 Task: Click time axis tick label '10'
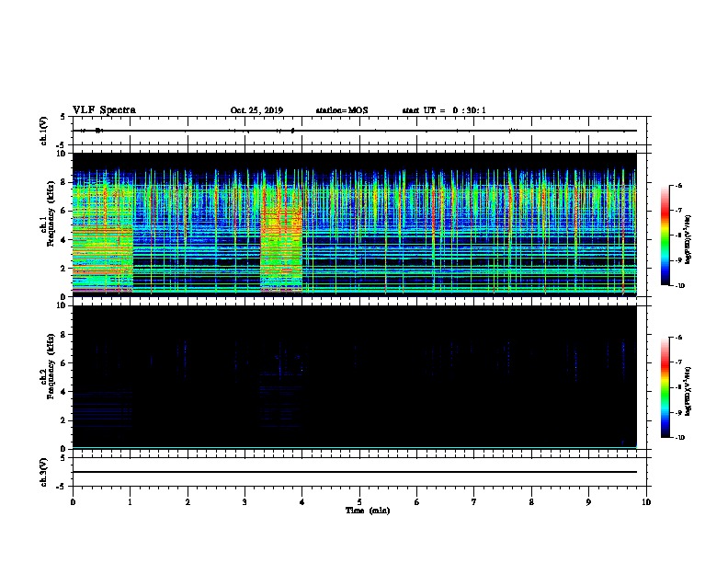point(646,502)
